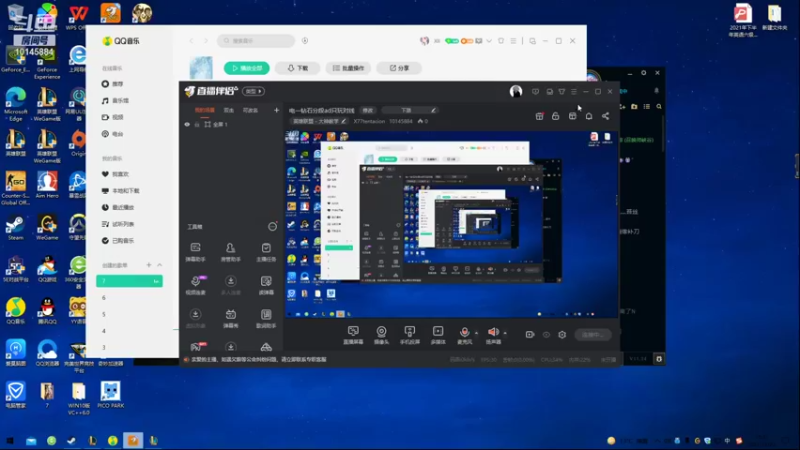Screen dimensions: 800x450
Task: Open the 弹幕助手 tool in toolbox
Action: [x=195, y=252]
